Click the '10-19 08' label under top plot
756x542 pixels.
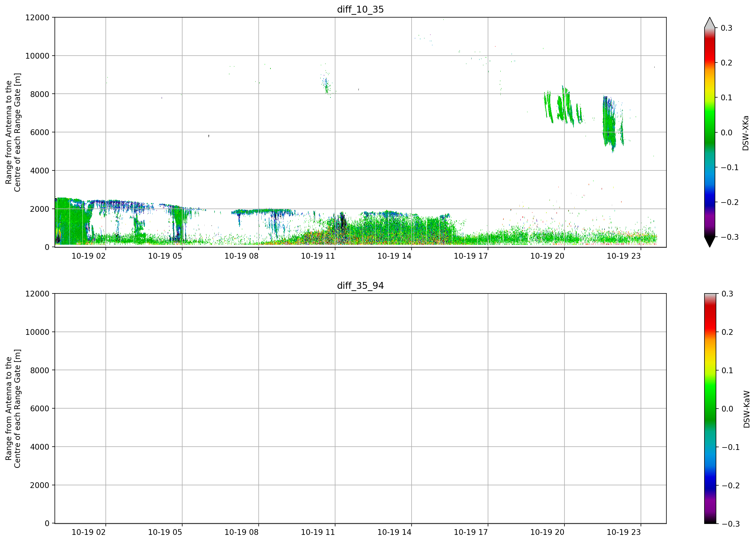[241, 256]
